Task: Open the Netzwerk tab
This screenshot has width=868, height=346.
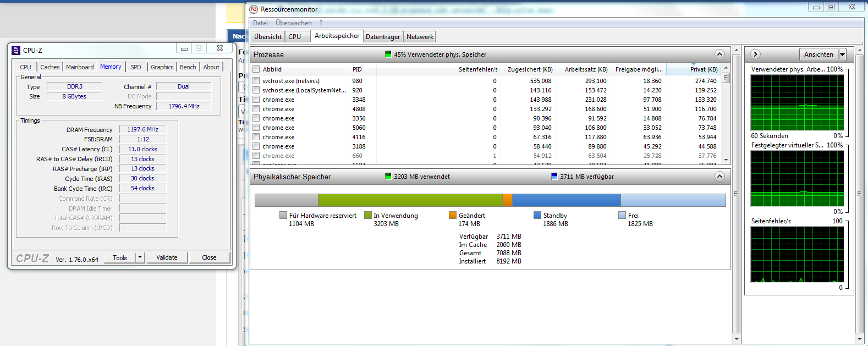Action: pyautogui.click(x=420, y=37)
